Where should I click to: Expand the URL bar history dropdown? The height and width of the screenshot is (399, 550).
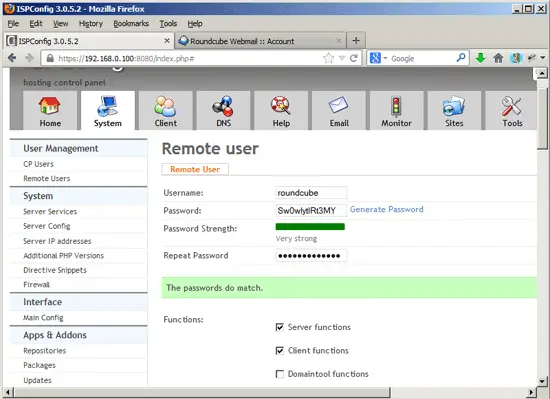click(x=342, y=58)
